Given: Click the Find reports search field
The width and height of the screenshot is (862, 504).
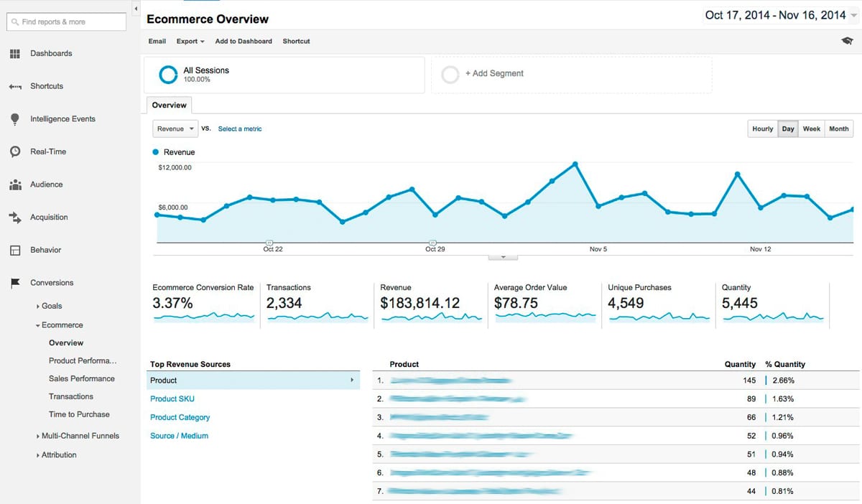Looking at the screenshot, I should [66, 22].
